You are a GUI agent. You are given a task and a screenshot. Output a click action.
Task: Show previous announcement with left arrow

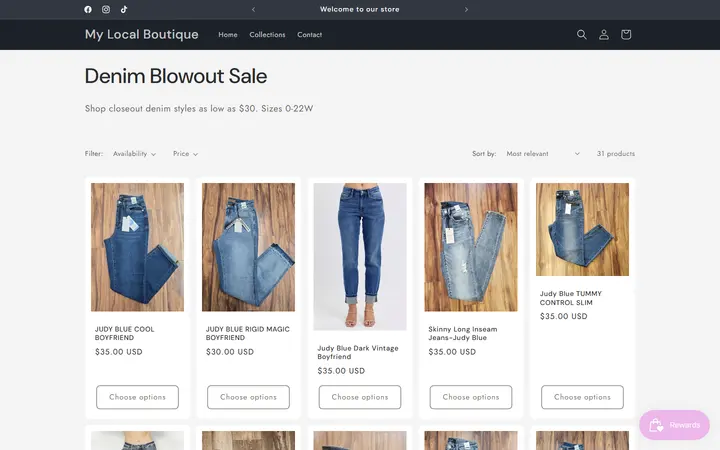click(253, 9)
